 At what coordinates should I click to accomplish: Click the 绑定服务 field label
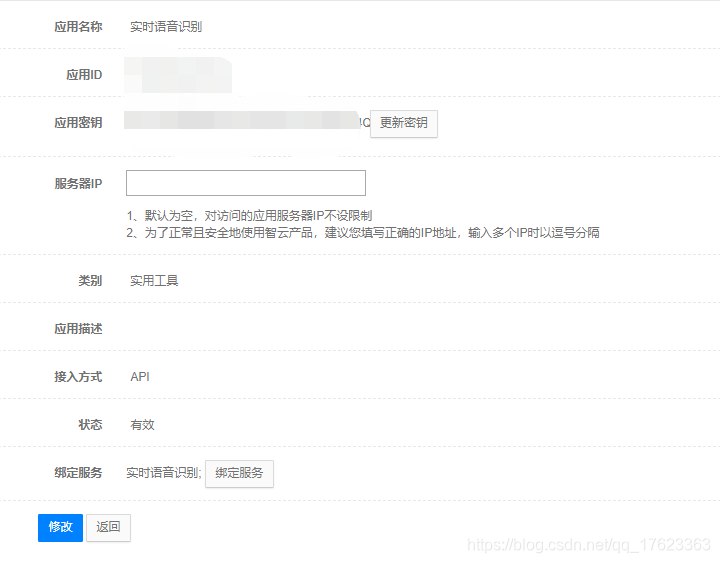pos(78,473)
